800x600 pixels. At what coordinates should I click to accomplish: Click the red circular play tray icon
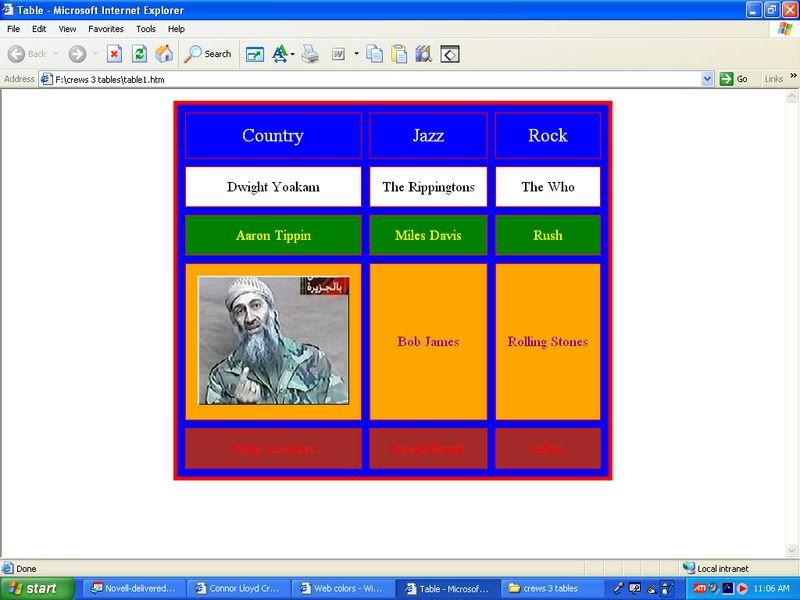click(742, 588)
